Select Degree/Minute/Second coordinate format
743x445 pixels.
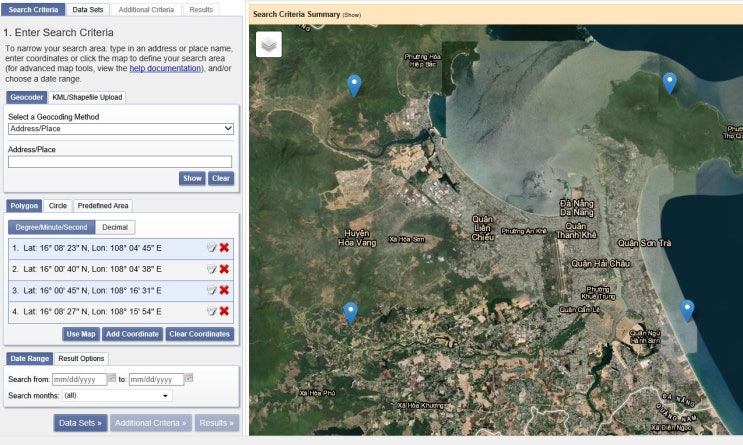52,227
